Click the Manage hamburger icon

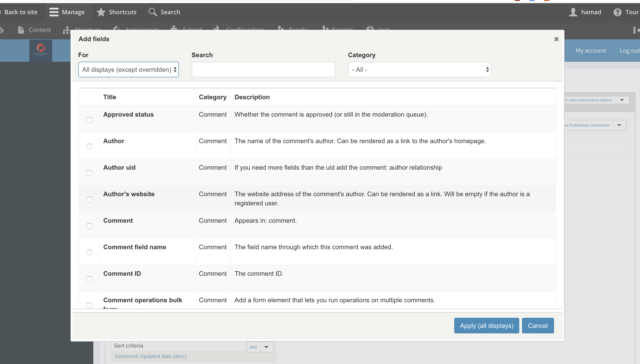54,12
